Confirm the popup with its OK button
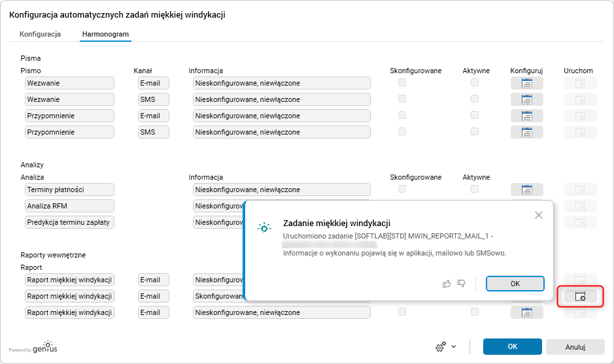The width and height of the screenshot is (614, 364). pyautogui.click(x=515, y=284)
